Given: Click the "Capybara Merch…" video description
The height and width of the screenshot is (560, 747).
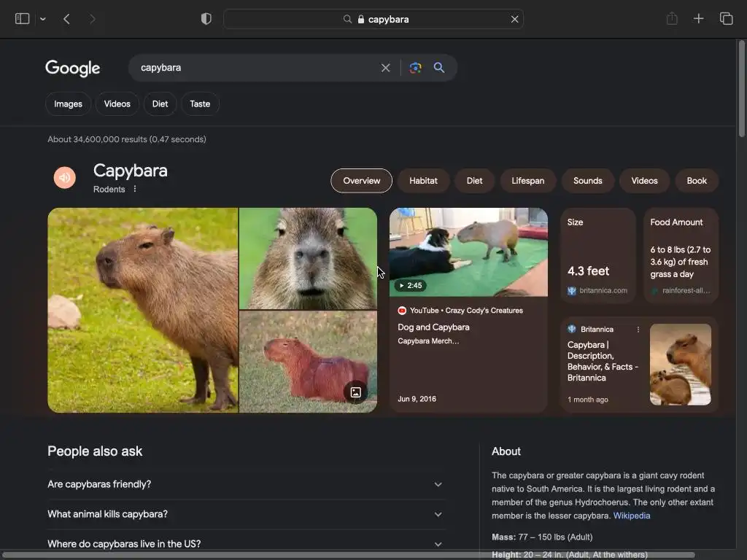Looking at the screenshot, I should click(x=428, y=341).
